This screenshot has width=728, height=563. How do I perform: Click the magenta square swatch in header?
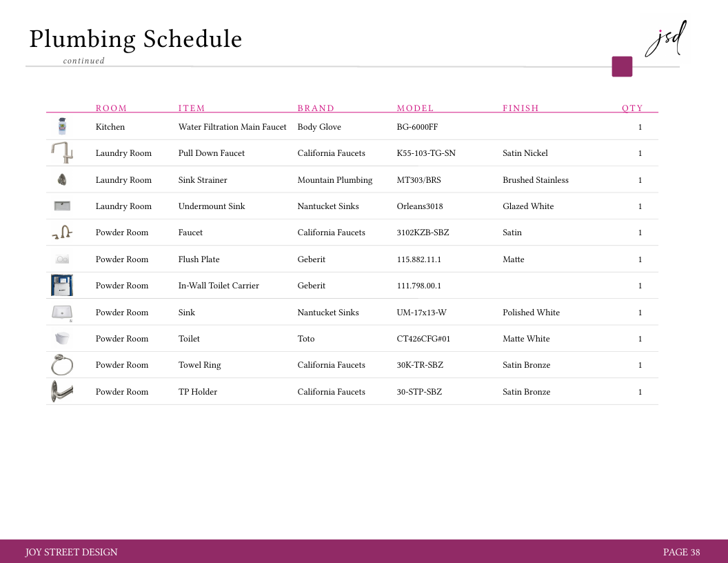tap(622, 66)
